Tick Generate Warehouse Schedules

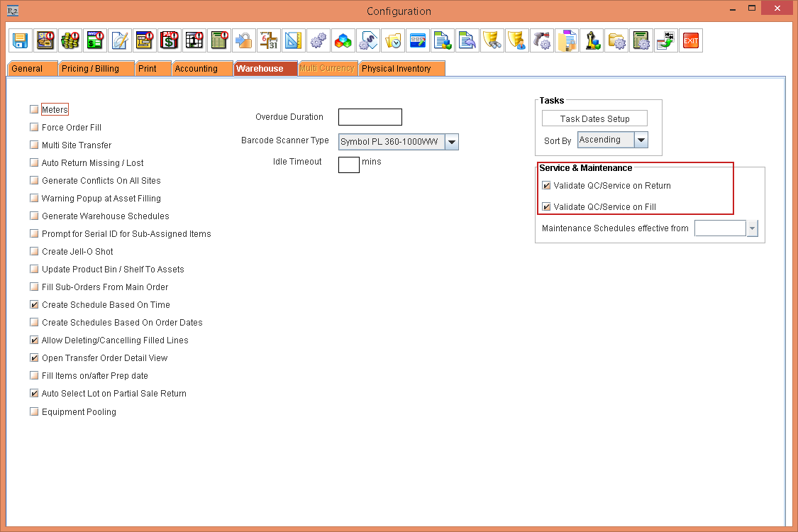(x=34, y=216)
